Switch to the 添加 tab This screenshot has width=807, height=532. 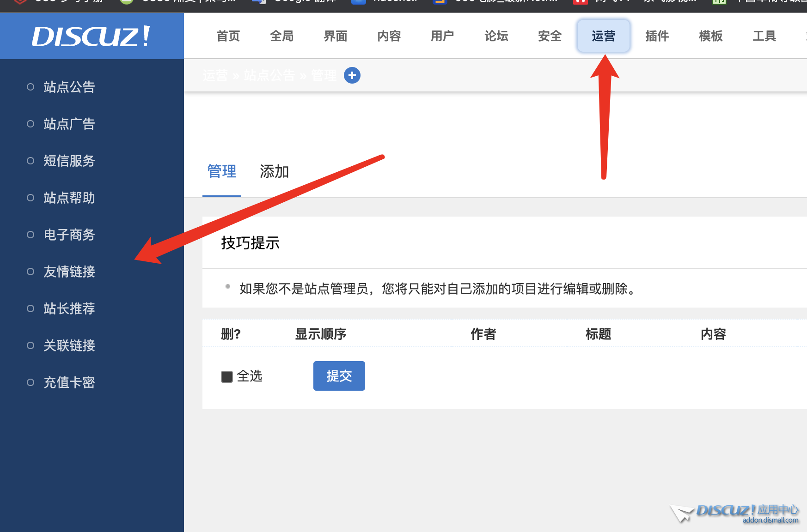tap(274, 172)
